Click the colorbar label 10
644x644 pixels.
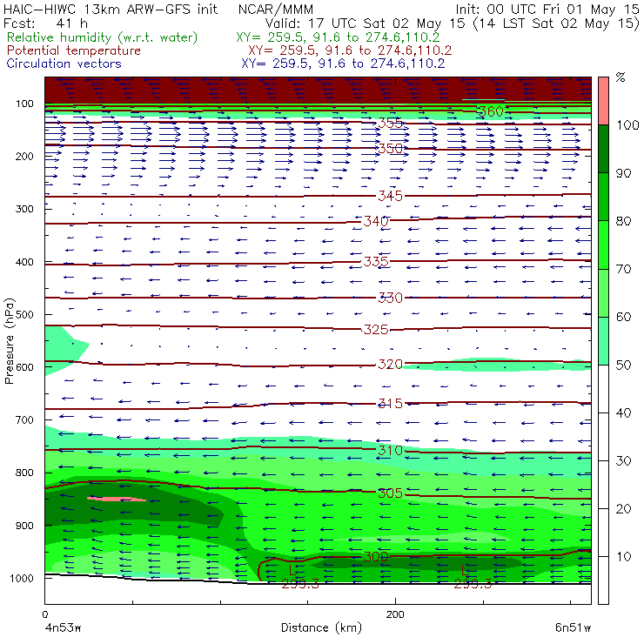coord(623,557)
